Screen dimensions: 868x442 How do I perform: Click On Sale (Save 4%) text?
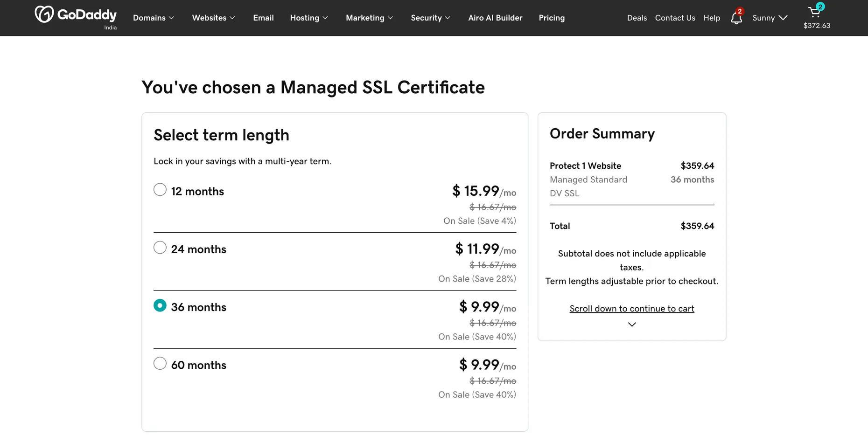pos(480,221)
